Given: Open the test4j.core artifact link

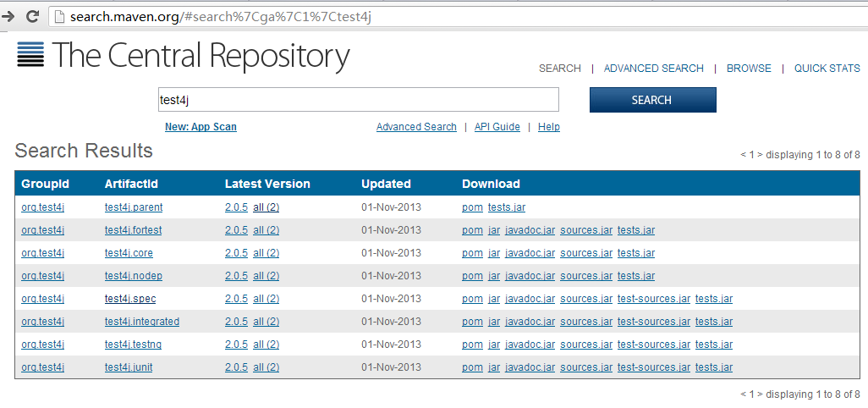Looking at the screenshot, I should (x=129, y=253).
